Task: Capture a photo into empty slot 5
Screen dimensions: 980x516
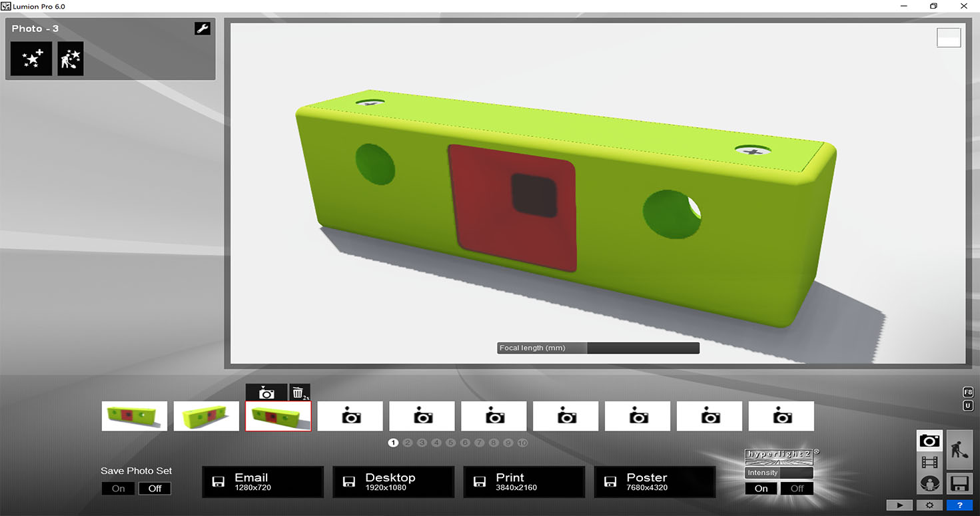Action: click(422, 416)
